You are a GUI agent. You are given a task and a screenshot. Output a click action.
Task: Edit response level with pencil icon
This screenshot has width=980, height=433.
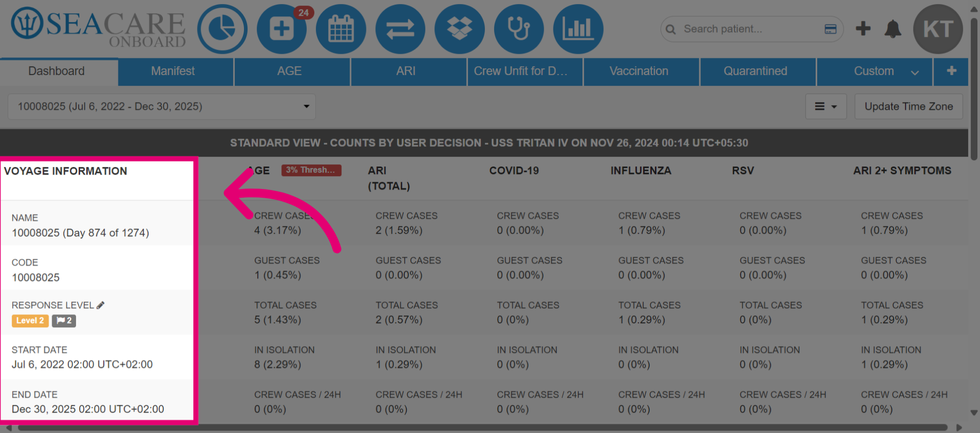(101, 305)
